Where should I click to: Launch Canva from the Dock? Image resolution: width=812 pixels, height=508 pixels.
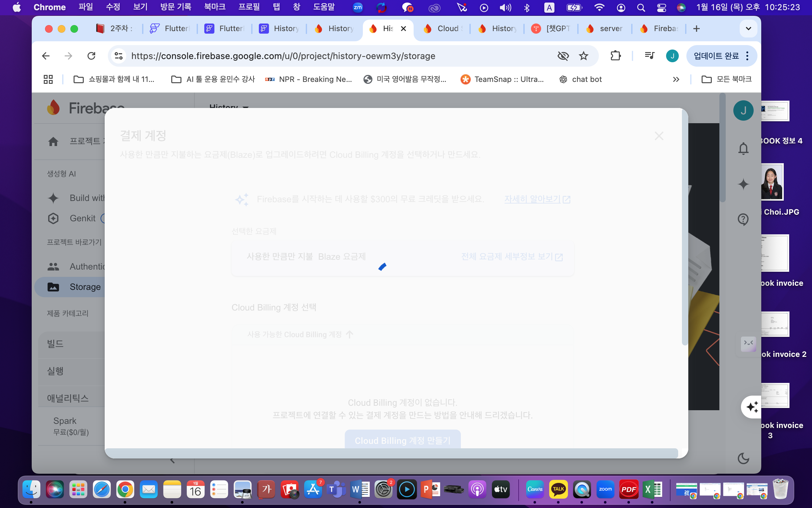(x=535, y=490)
